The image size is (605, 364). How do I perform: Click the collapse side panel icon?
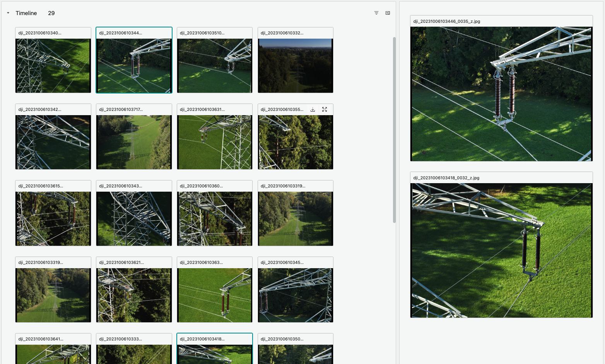click(388, 13)
